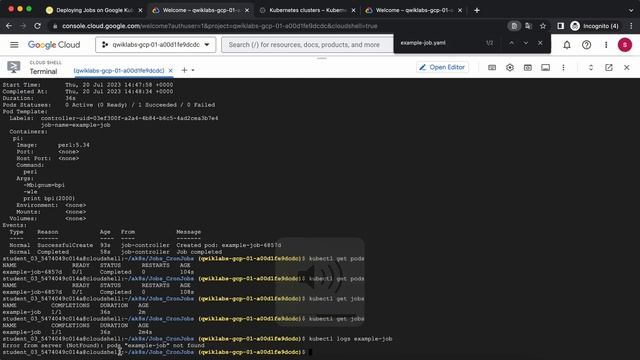The image size is (640, 360).
Task: Close the Kubernetes clusters browser tab
Action: pyautogui.click(x=353, y=10)
